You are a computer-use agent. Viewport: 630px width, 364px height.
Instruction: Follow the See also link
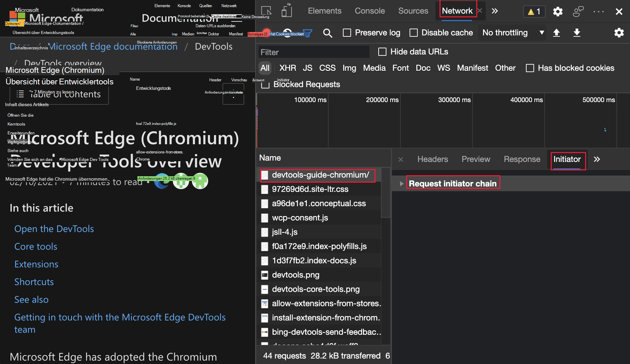[x=31, y=300]
